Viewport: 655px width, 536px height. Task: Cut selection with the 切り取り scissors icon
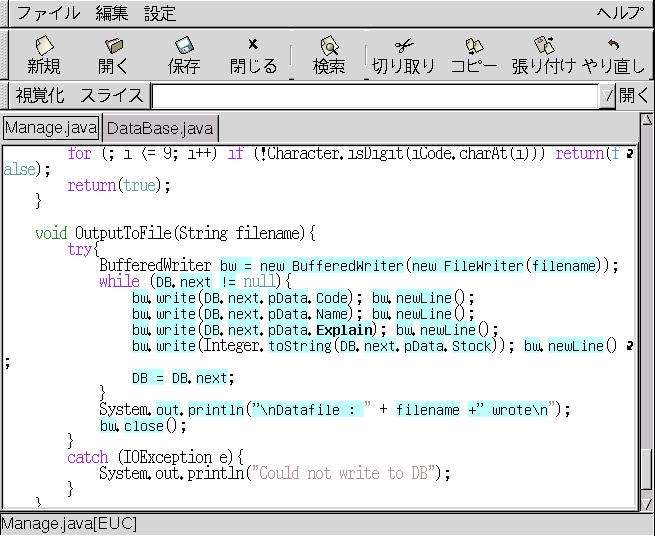403,55
